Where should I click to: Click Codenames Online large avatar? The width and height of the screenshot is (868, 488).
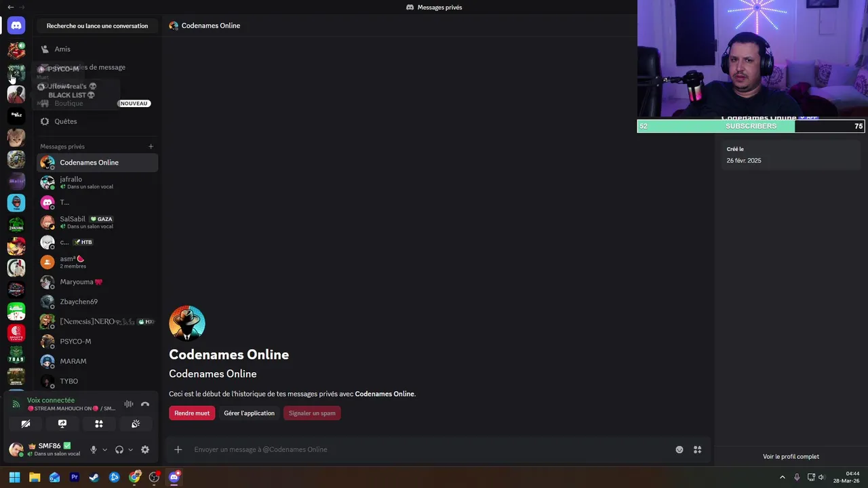tap(187, 323)
